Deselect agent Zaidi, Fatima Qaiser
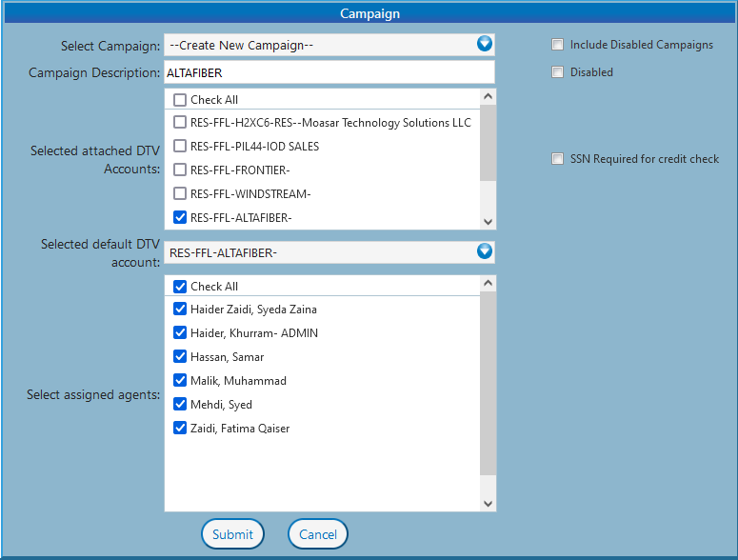 click(180, 429)
